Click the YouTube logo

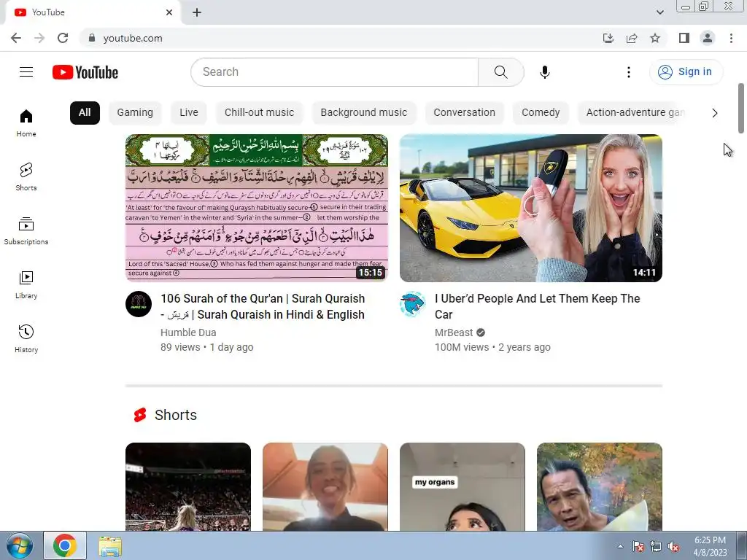point(85,72)
